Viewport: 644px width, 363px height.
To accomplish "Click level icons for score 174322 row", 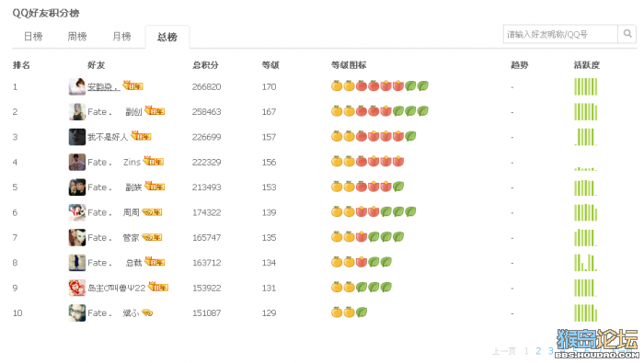I will tap(374, 211).
